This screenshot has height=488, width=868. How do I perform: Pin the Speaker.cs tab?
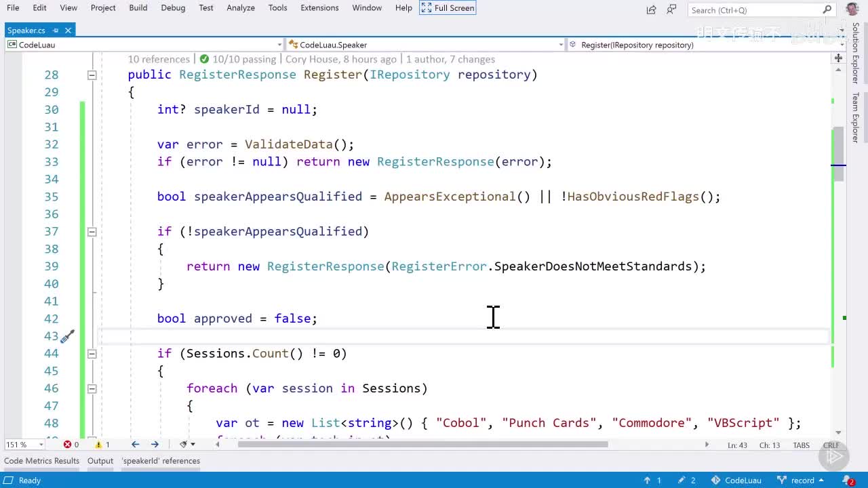56,30
